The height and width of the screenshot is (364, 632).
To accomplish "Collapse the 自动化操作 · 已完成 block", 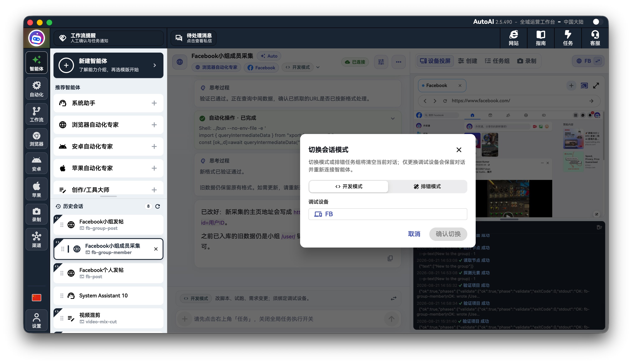I will pos(393,118).
